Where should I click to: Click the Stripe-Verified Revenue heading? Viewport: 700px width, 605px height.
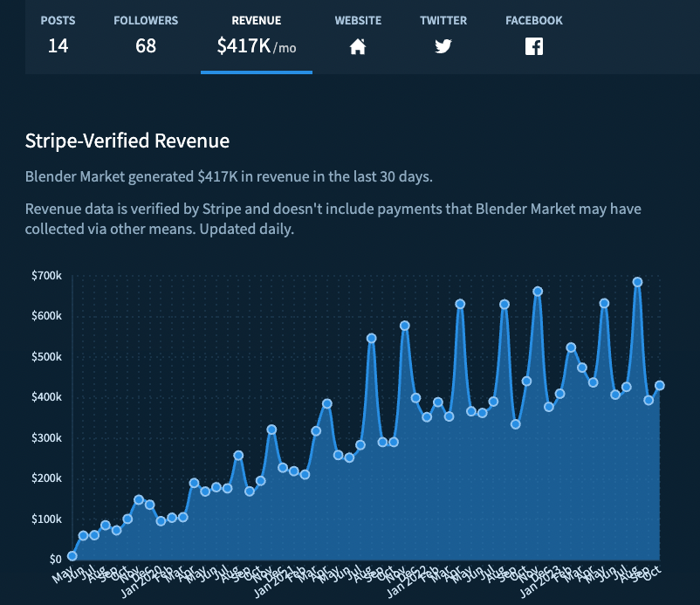pyautogui.click(x=127, y=140)
